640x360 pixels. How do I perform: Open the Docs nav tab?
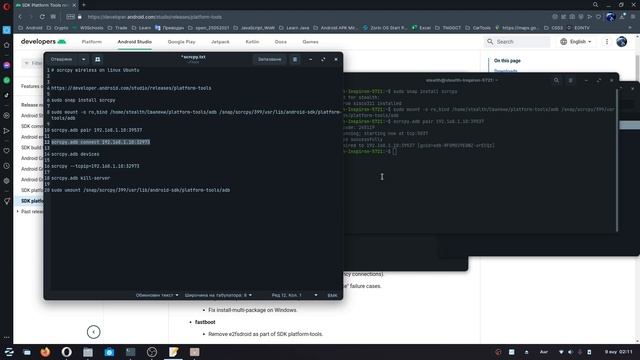point(281,42)
